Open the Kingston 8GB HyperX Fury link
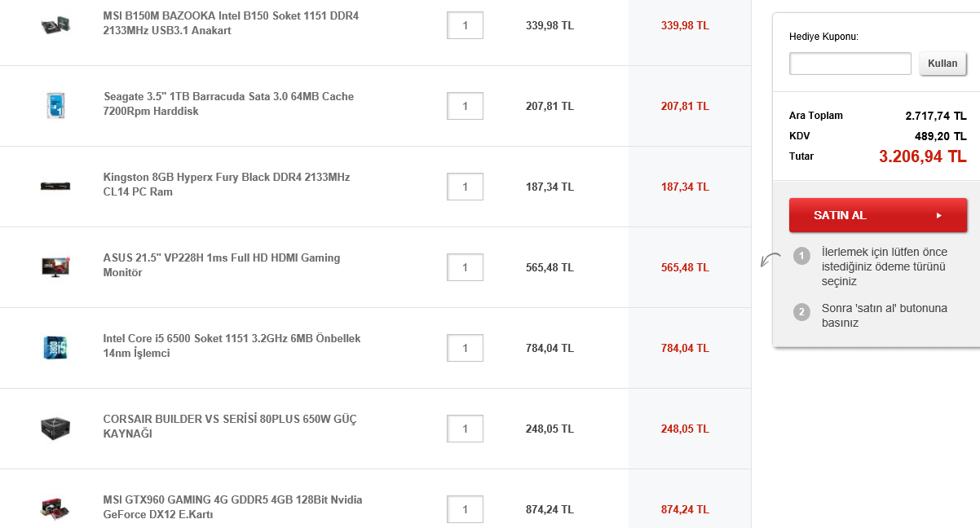 [x=226, y=184]
